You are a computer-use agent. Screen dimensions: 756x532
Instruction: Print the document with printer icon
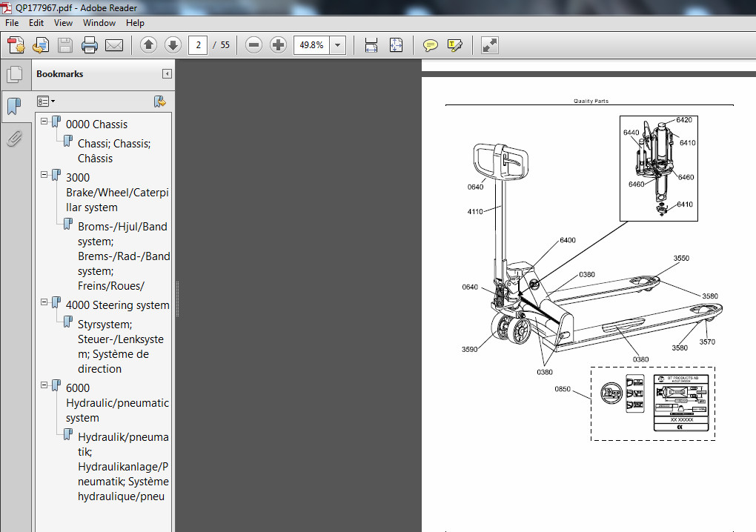90,45
